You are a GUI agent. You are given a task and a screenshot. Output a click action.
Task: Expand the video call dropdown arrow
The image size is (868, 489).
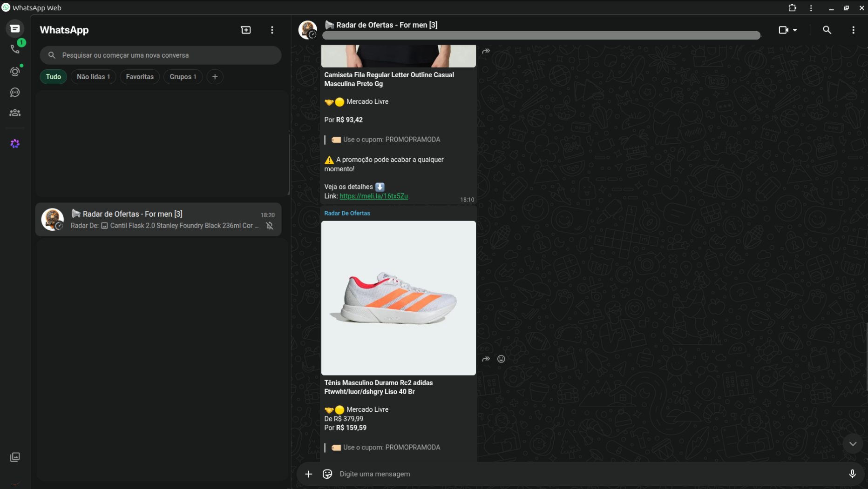point(795,30)
